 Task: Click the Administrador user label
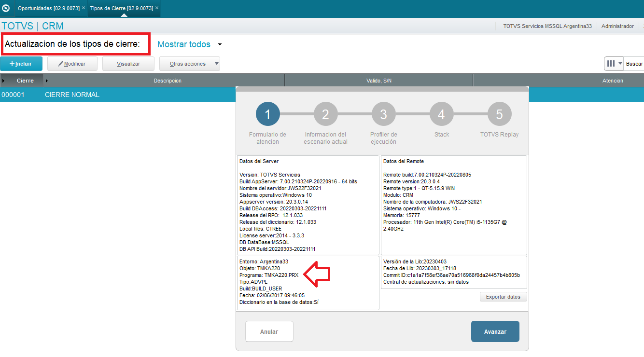coord(617,26)
